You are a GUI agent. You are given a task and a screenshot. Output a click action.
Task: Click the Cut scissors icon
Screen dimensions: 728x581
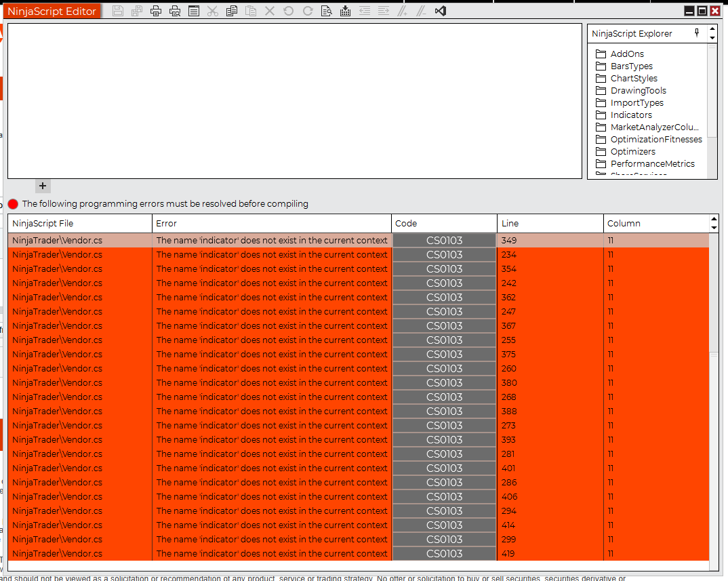click(x=213, y=11)
